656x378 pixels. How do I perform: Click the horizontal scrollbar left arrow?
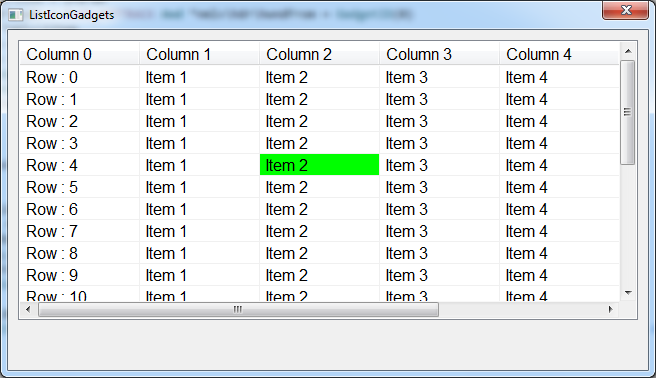pyautogui.click(x=28, y=309)
